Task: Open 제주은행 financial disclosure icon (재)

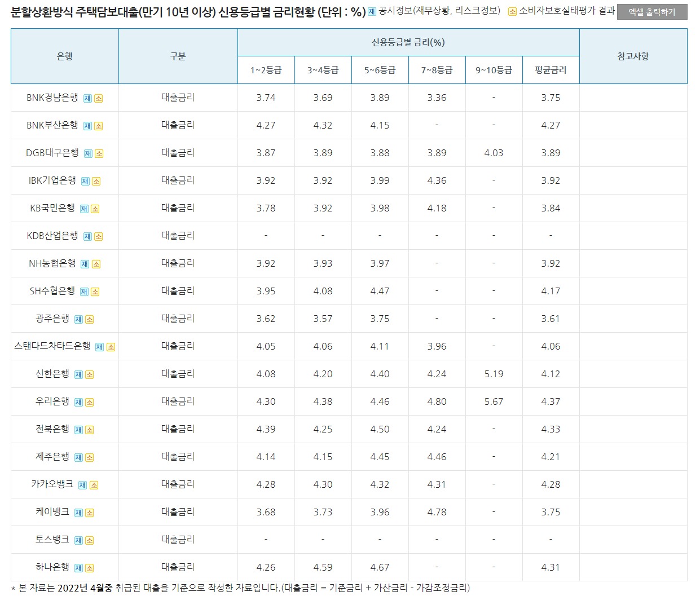Action: [78, 457]
